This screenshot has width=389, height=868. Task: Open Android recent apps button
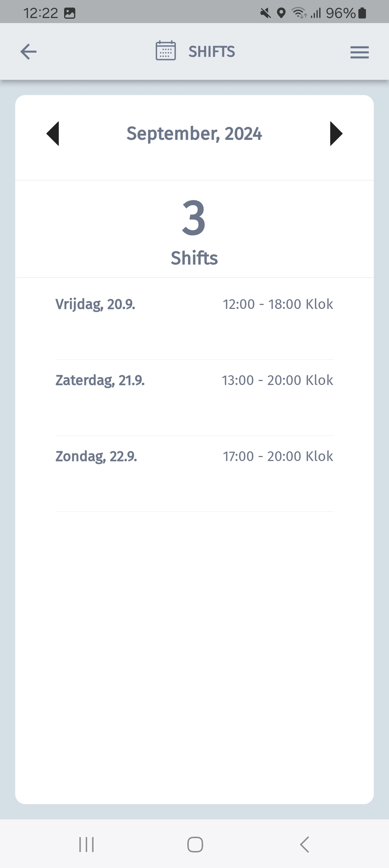click(x=86, y=845)
